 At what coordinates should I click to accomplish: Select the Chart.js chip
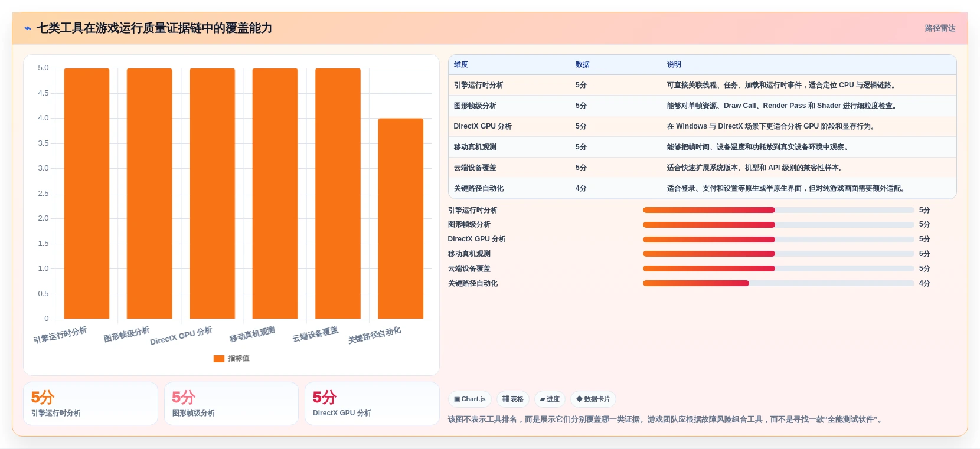pyautogui.click(x=470, y=399)
